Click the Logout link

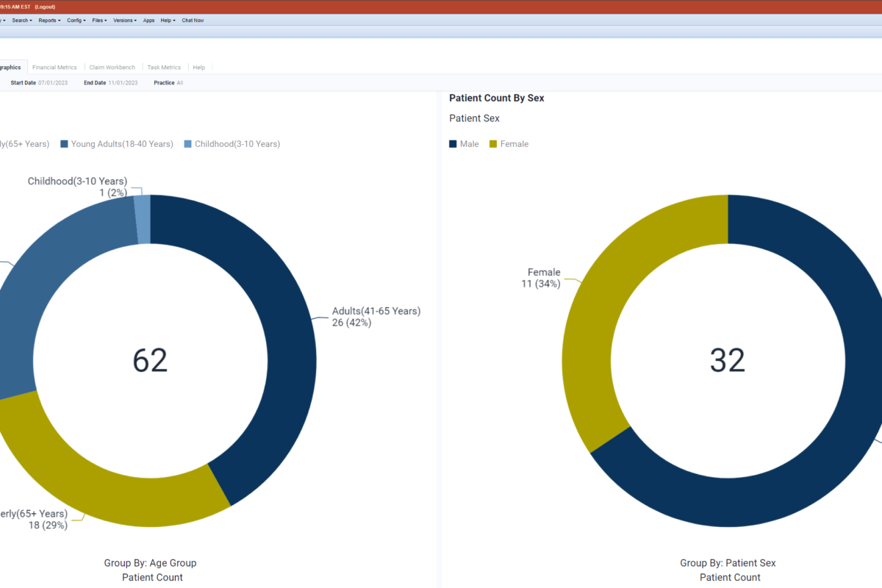tap(45, 7)
